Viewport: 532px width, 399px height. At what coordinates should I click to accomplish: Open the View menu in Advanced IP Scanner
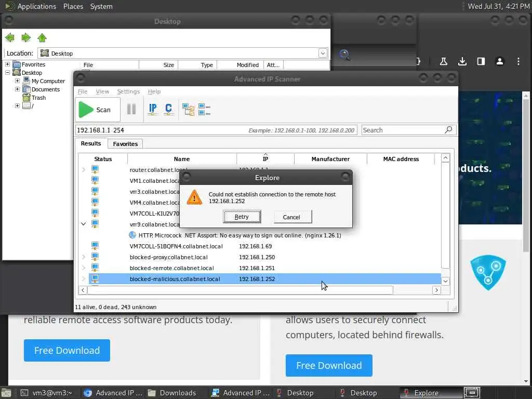click(102, 91)
